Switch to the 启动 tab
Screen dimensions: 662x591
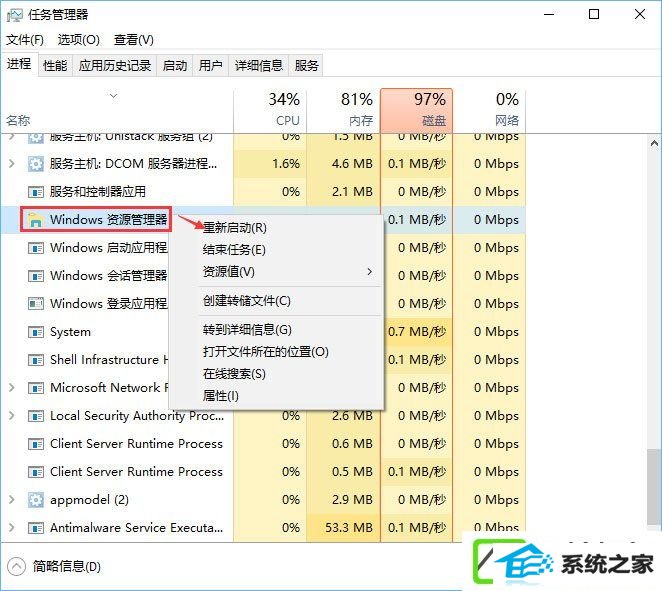coord(175,65)
